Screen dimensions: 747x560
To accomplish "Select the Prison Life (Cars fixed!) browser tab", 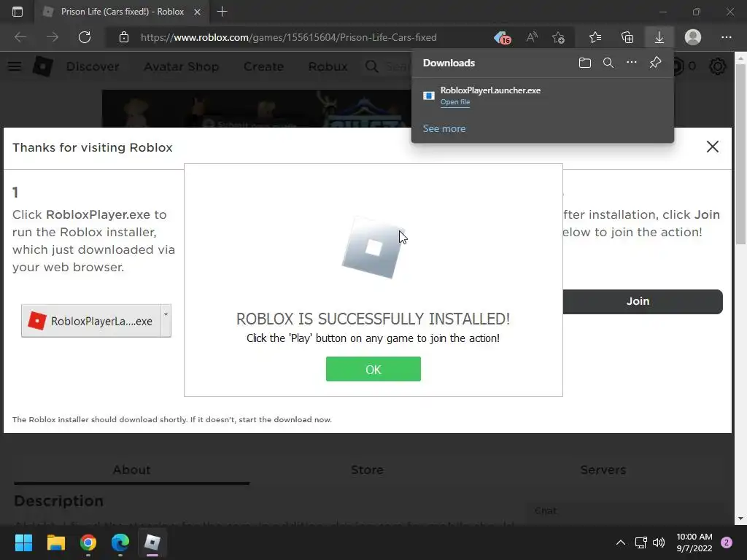I will tap(122, 12).
